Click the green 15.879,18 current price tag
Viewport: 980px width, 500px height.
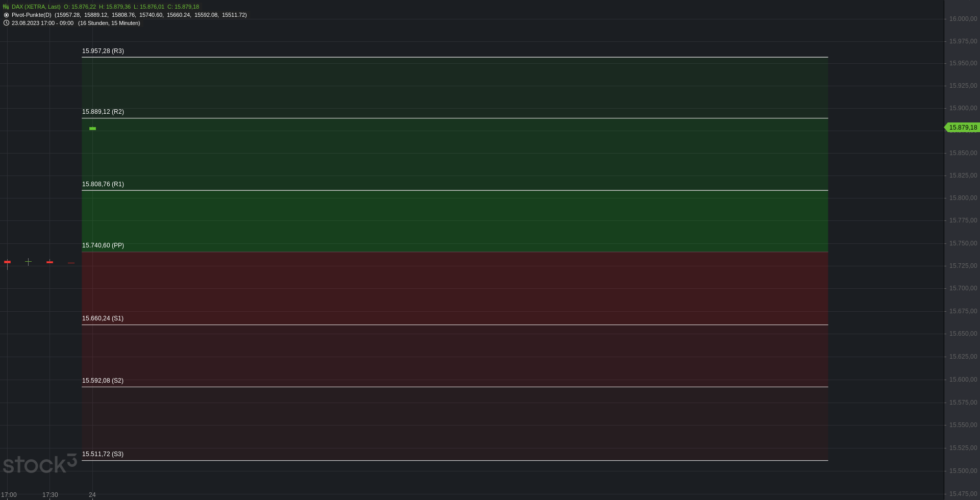click(x=963, y=128)
